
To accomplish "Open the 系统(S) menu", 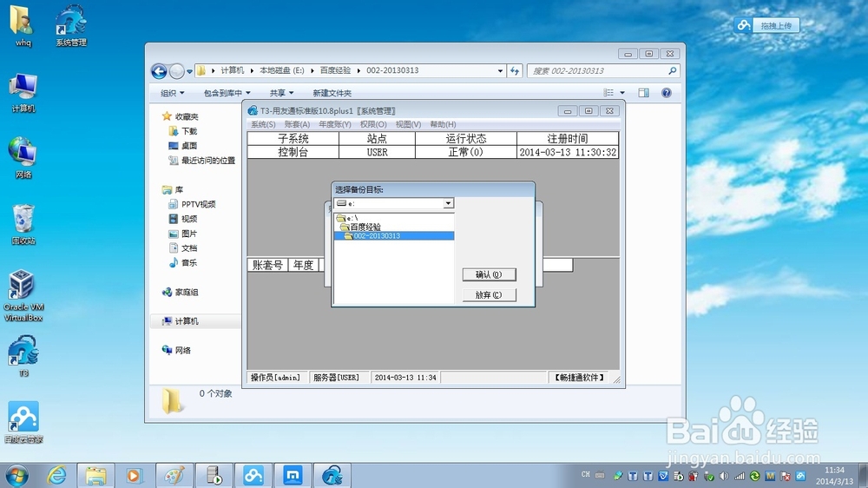I will click(x=263, y=125).
